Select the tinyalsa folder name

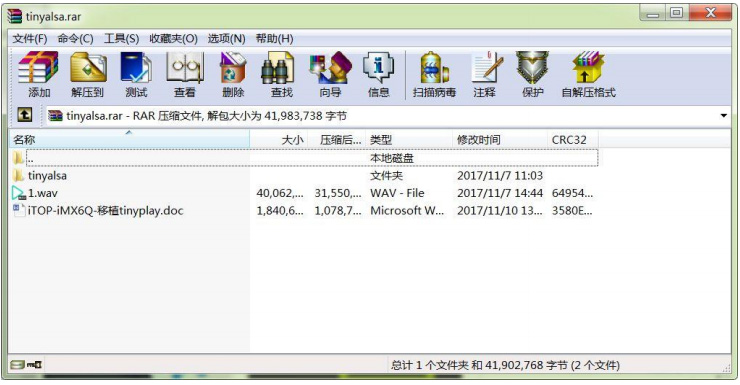click(x=47, y=176)
